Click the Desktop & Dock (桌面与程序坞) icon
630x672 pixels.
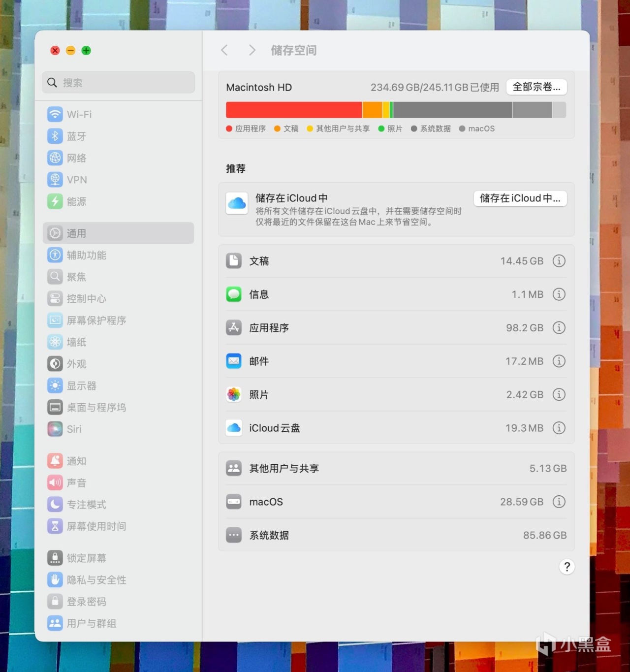(55, 407)
